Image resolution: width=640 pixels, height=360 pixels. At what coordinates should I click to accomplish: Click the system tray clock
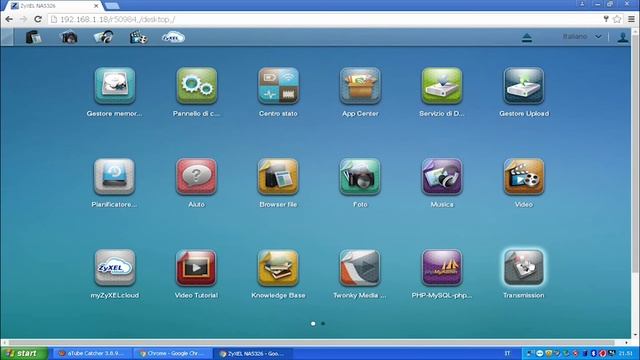pyautogui.click(x=626, y=353)
